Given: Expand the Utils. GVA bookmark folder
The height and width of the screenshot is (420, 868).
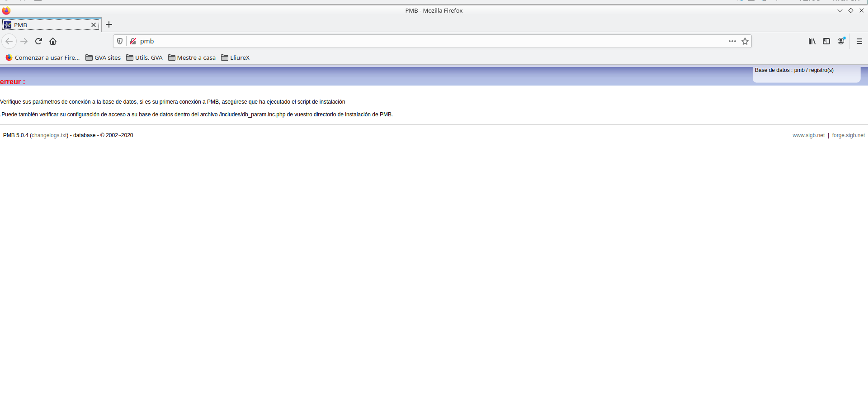Looking at the screenshot, I should (144, 57).
